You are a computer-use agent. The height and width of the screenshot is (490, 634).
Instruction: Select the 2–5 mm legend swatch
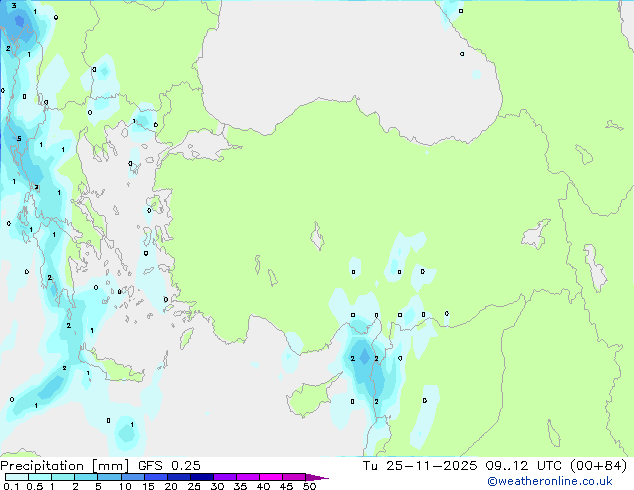(x=86, y=477)
